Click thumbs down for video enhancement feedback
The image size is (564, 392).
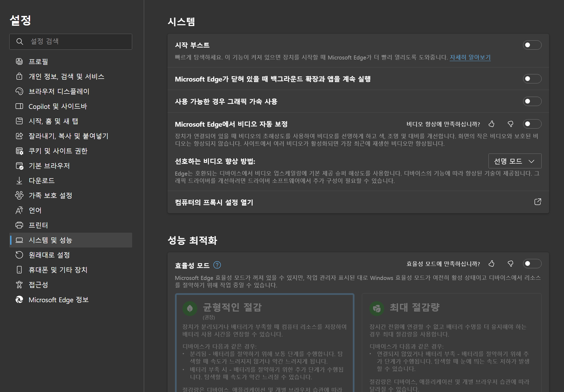pyautogui.click(x=510, y=124)
